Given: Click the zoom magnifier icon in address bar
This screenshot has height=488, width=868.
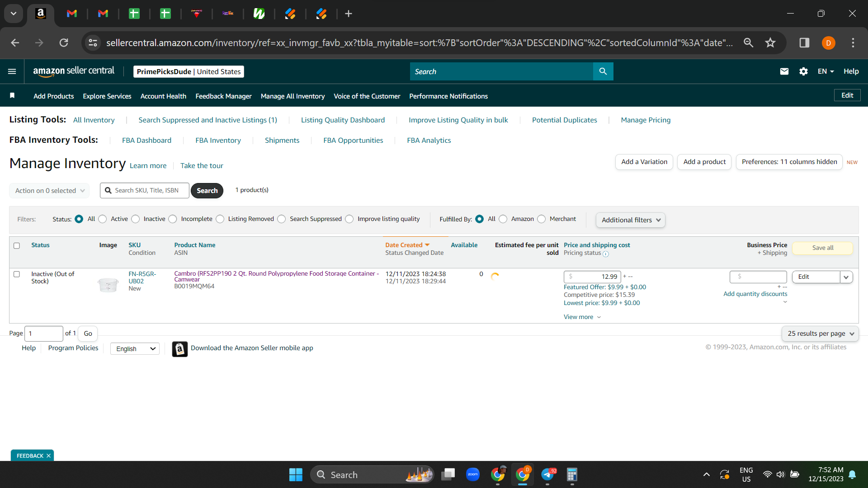Looking at the screenshot, I should 748,42.
